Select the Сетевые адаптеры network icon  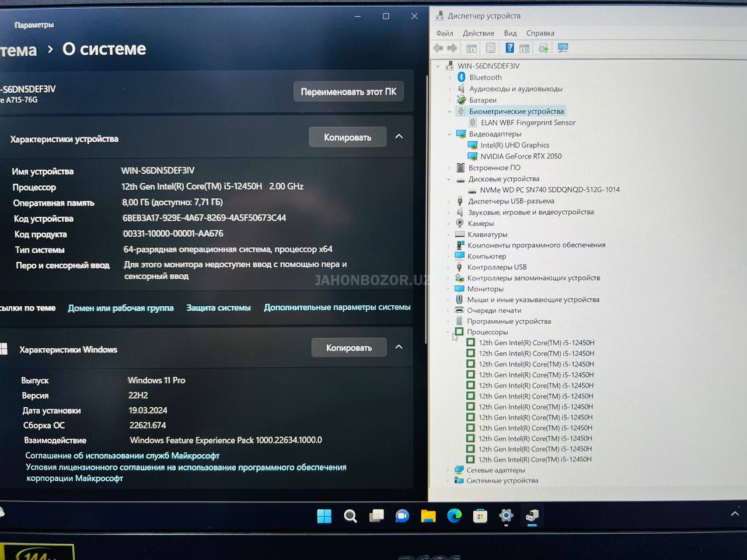[459, 470]
